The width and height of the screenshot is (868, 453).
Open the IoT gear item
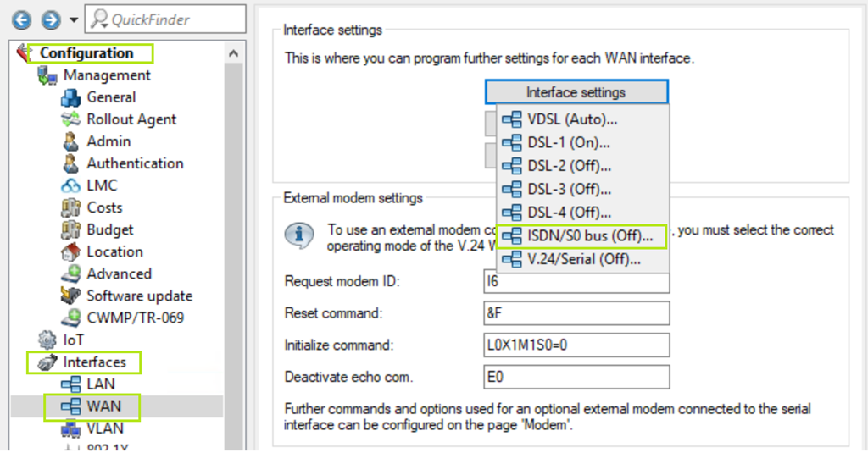pyautogui.click(x=47, y=340)
